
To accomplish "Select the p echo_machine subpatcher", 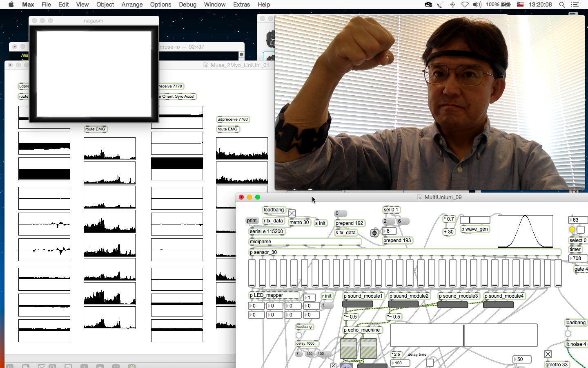I will [x=362, y=330].
